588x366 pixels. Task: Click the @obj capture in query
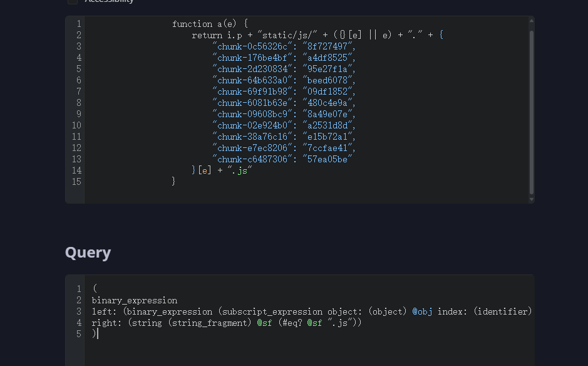pyautogui.click(x=422, y=311)
